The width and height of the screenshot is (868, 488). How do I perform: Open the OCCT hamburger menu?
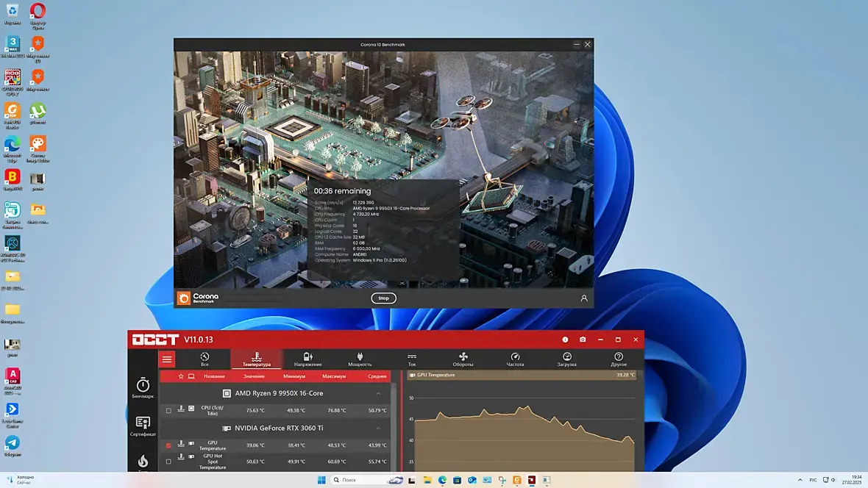(x=167, y=359)
